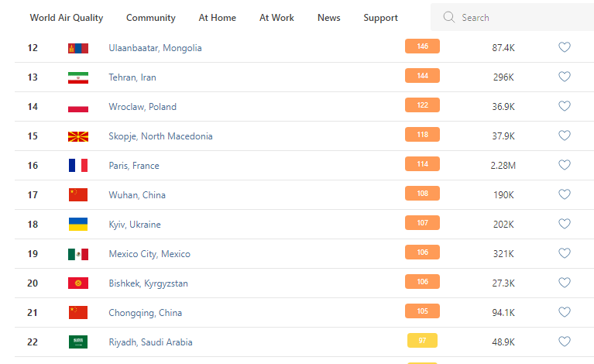Click the heart icon for Wroclaw, Poland
Viewport: 594px width, 364px height.
point(565,106)
